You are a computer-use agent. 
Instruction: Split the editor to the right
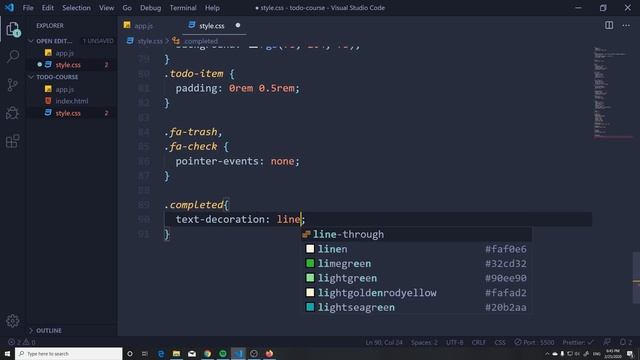click(609, 25)
